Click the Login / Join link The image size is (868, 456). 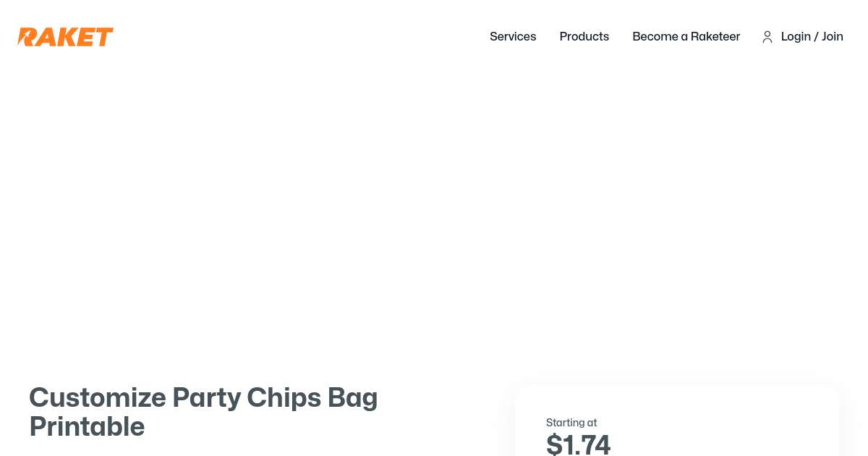pos(812,37)
